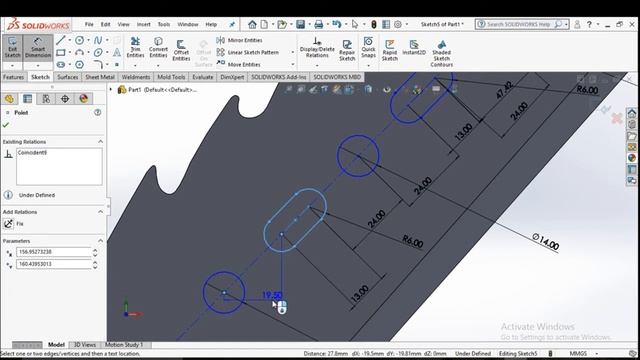This screenshot has width=640, height=360.
Task: Click the Rebuild traffic-light icon
Action: point(373,24)
